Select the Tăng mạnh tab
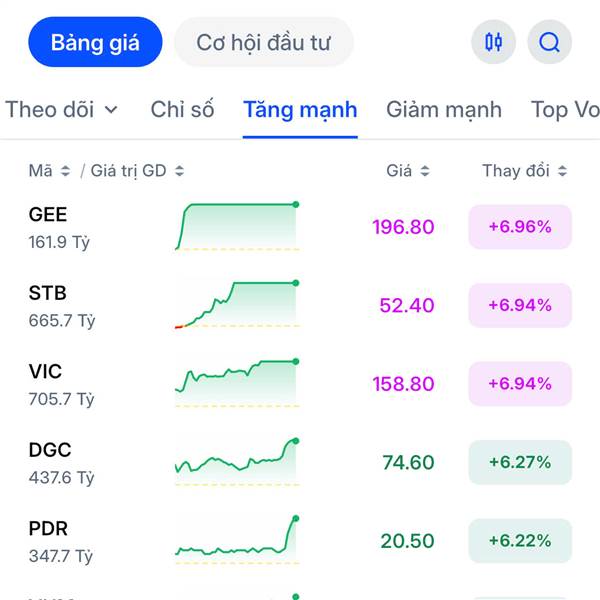Viewport: 600px width, 600px height. click(x=300, y=109)
